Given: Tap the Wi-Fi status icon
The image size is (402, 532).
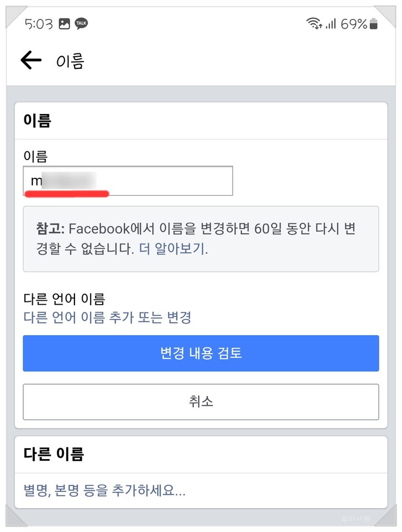Looking at the screenshot, I should [314, 24].
